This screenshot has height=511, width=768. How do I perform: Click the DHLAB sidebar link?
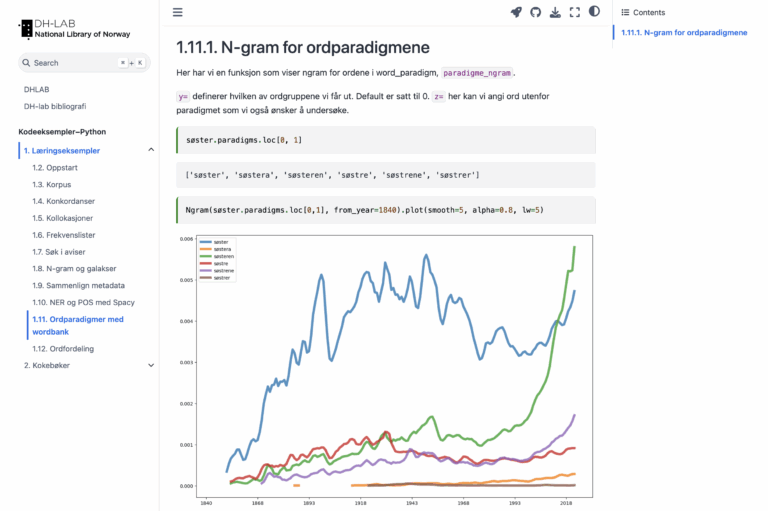coord(37,89)
